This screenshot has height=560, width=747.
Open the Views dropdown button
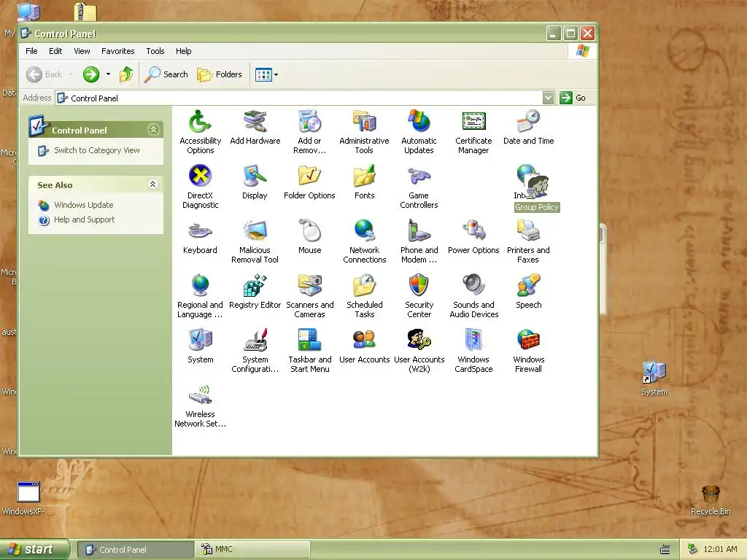pos(266,74)
